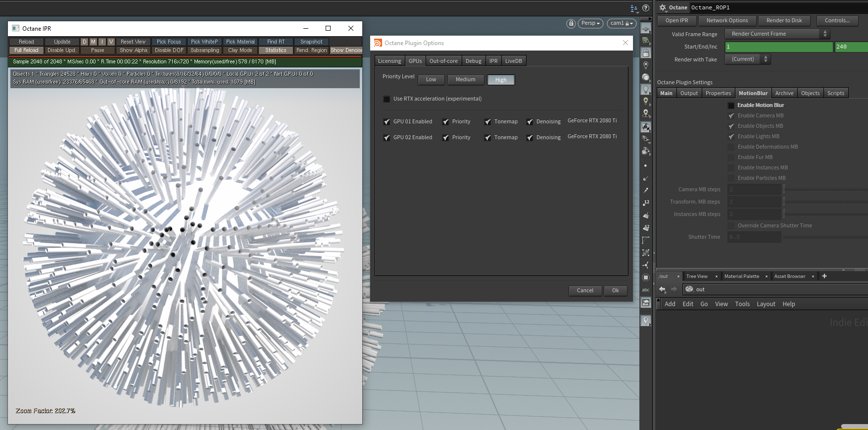Click the Octane_ROP1 node name field
This screenshot has height=430, width=868.
click(778, 7)
